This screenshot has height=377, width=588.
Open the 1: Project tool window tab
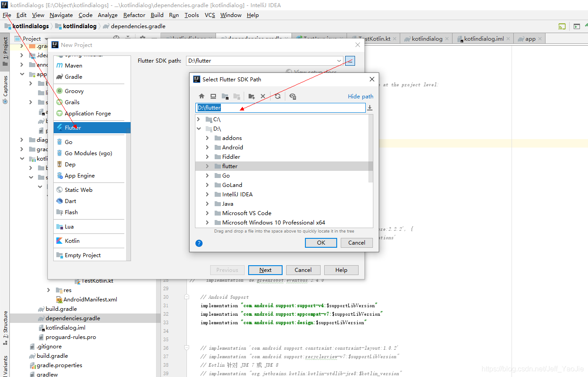point(5,52)
